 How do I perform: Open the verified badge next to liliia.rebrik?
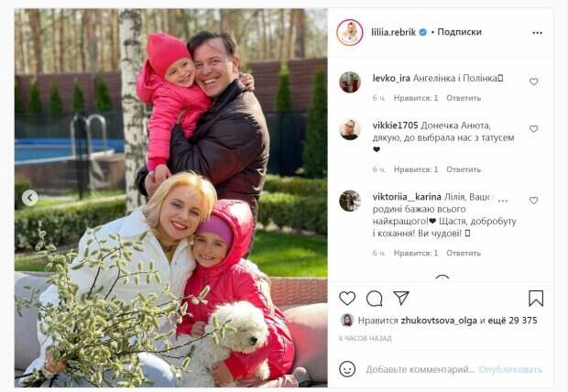(422, 32)
